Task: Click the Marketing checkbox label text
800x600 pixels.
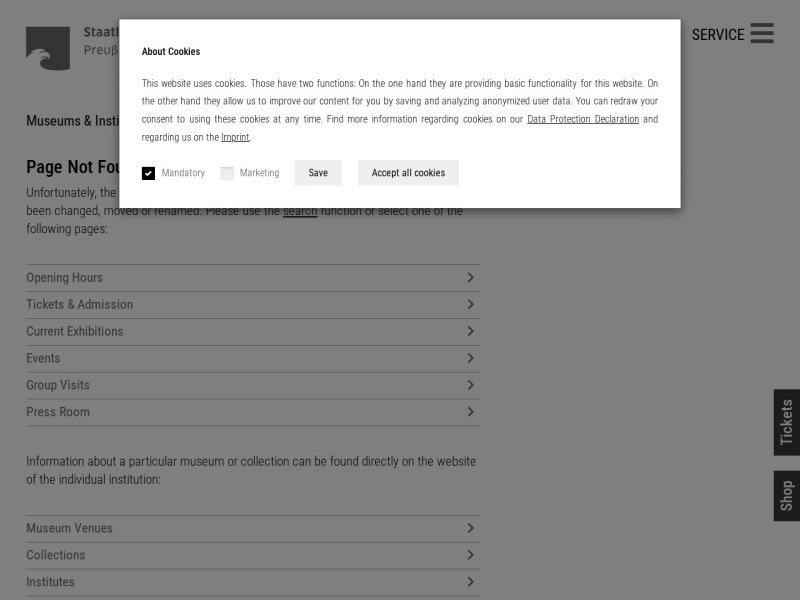Action: coord(260,173)
